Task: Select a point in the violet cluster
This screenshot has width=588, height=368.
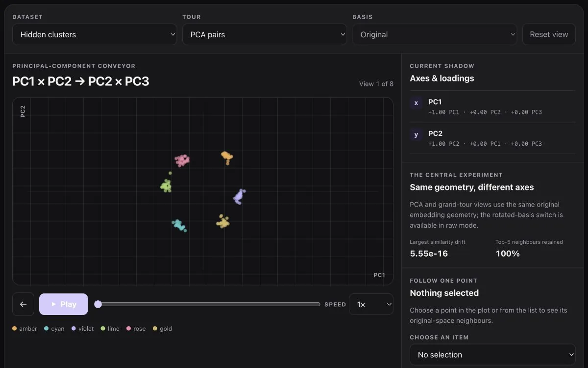Action: tap(239, 197)
